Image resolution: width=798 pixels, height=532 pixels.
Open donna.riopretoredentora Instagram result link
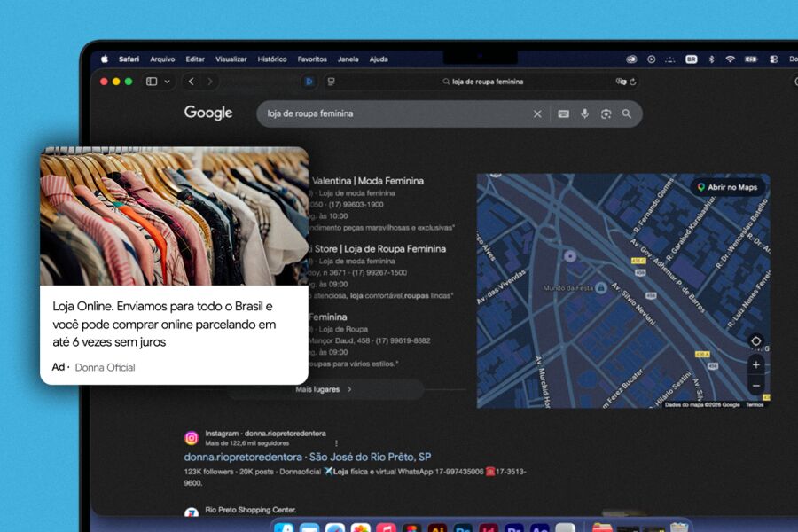tap(308, 458)
